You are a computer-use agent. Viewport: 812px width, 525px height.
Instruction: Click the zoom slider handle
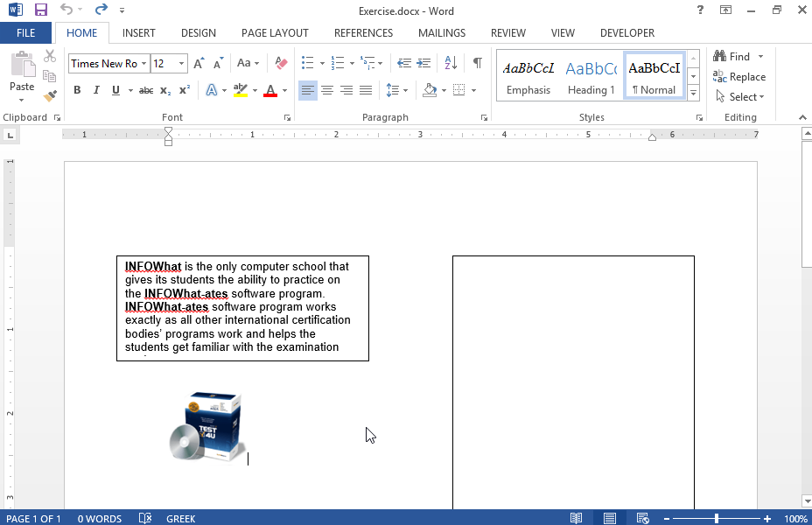click(x=717, y=518)
